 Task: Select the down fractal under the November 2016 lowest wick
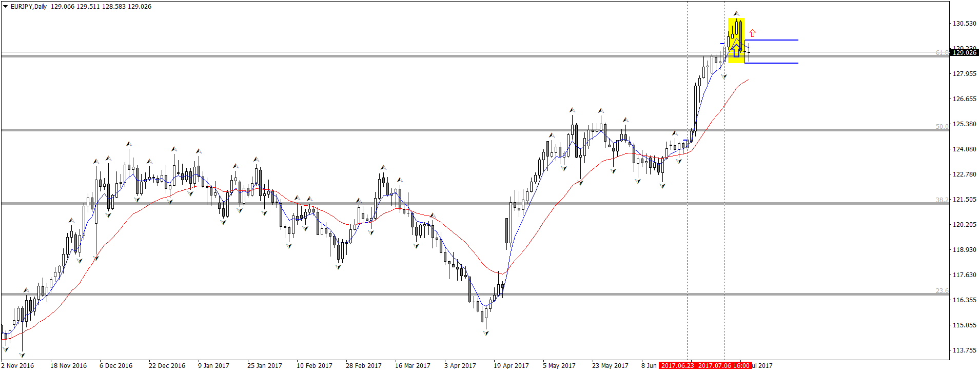pos(22,355)
